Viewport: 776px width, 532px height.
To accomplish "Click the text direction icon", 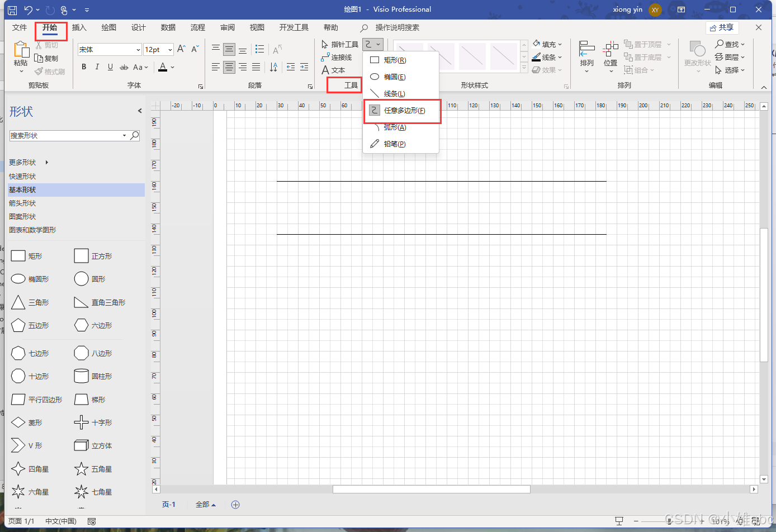I will [273, 67].
